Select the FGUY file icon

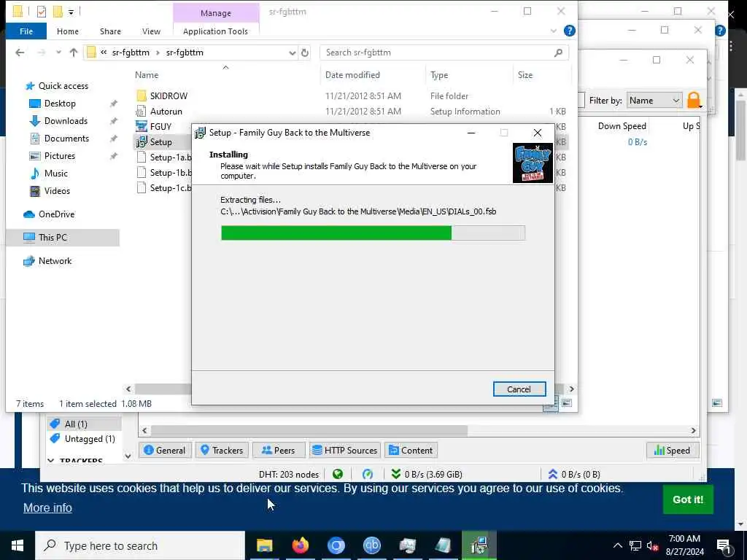[x=141, y=126]
